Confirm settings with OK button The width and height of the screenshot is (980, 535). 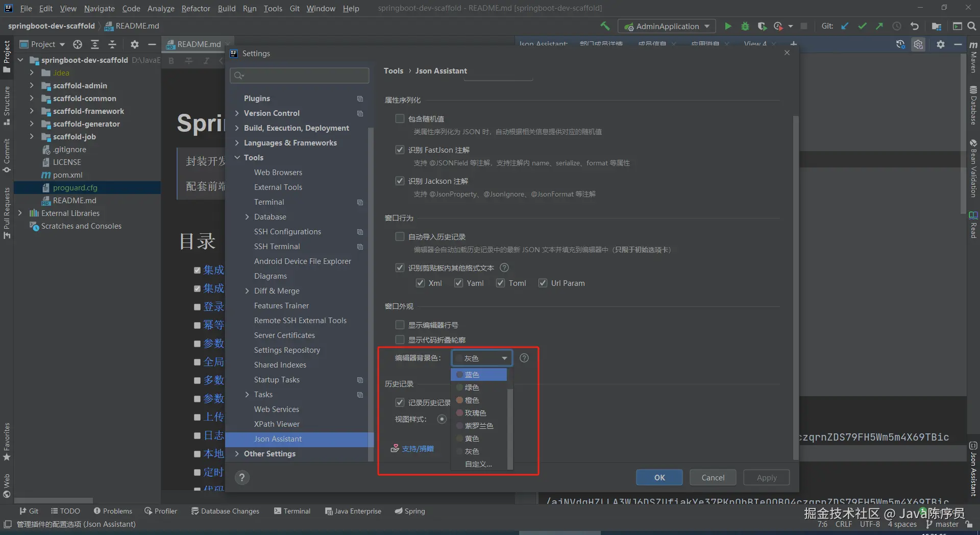click(x=659, y=477)
